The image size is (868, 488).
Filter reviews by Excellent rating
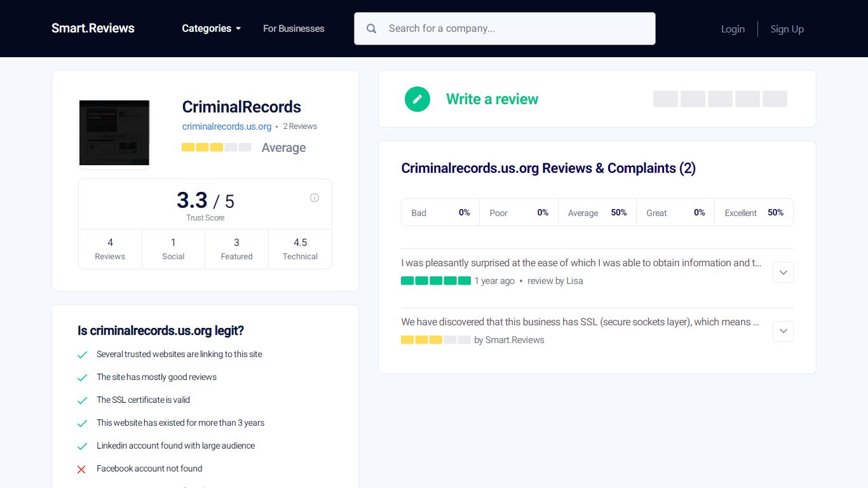(x=754, y=212)
